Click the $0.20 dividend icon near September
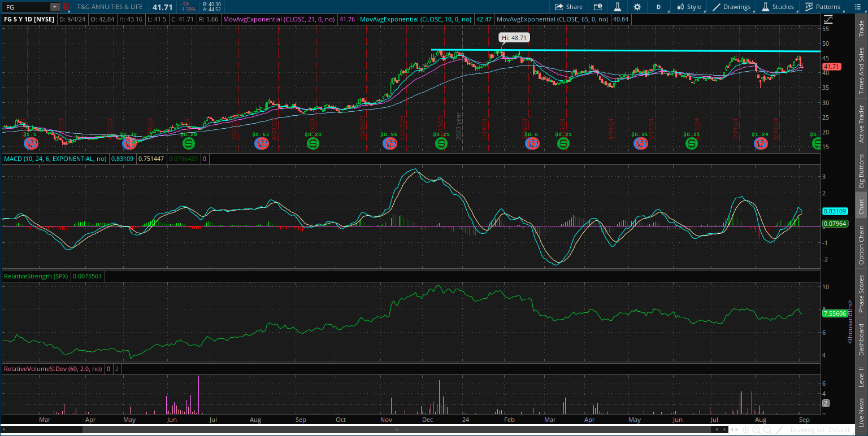The height and width of the screenshot is (436, 868). [x=313, y=143]
